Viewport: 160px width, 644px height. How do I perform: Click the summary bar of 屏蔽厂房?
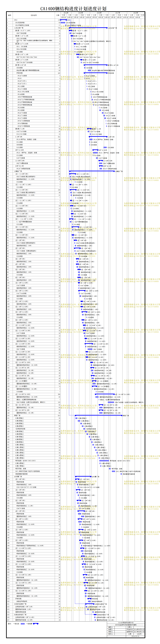point(99,415)
